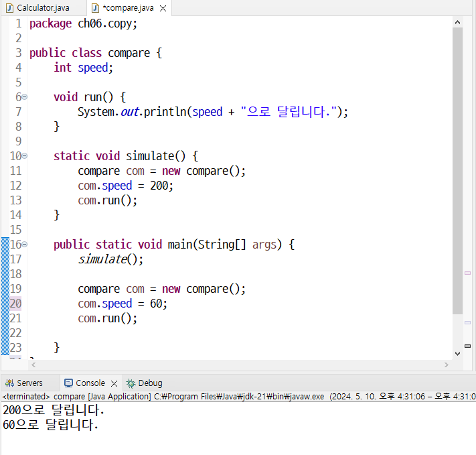Click the horizontal scrollbar left arrow

pyautogui.click(x=33, y=365)
